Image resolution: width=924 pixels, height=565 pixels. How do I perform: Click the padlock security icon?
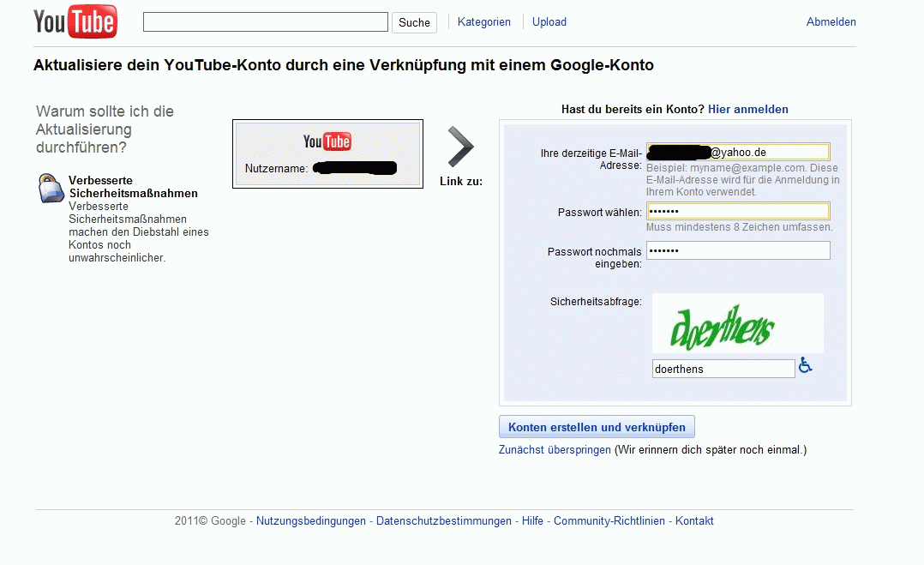point(51,188)
